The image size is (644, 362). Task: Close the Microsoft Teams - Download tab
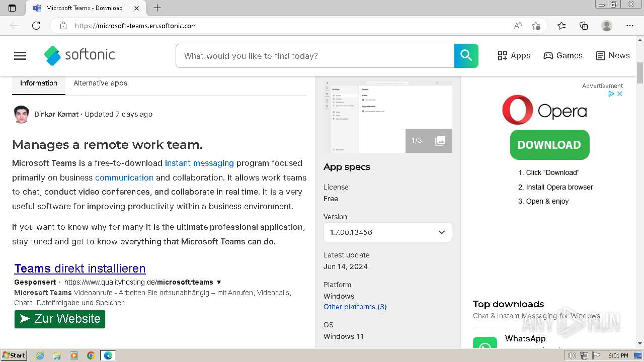pos(137,8)
